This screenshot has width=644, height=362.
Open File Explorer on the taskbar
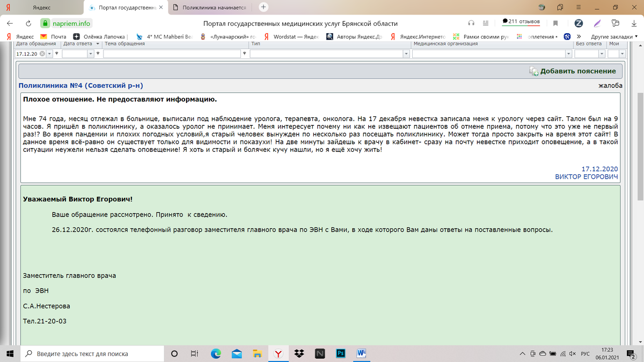(x=258, y=353)
